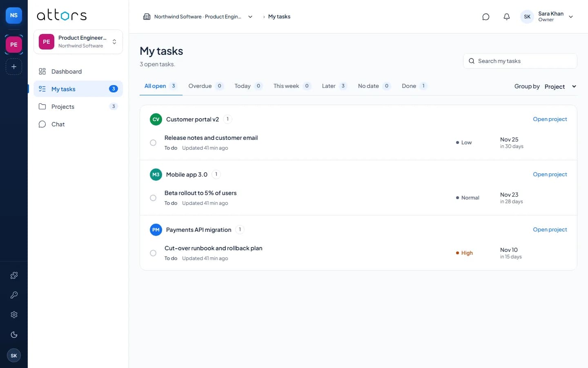Image resolution: width=588 pixels, height=368 pixels.
Task: Click the attors logo
Action: (x=62, y=16)
